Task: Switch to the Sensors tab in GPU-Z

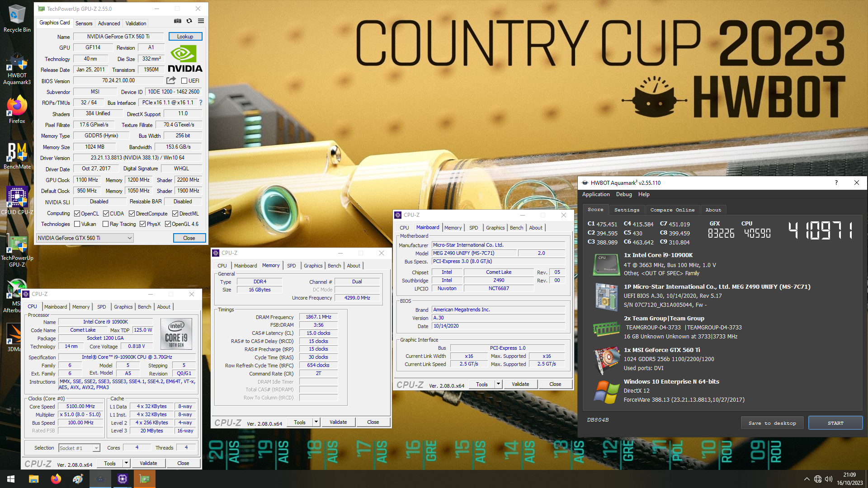Action: 84,23
